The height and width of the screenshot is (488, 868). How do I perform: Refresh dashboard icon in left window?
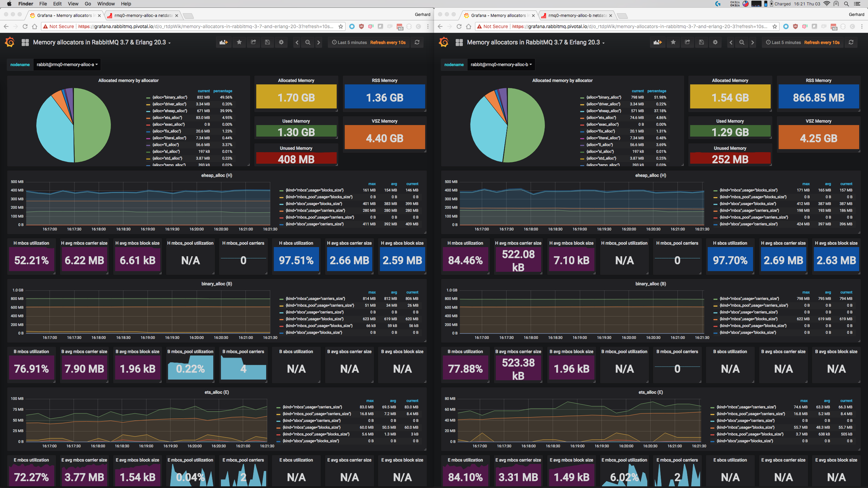(417, 42)
